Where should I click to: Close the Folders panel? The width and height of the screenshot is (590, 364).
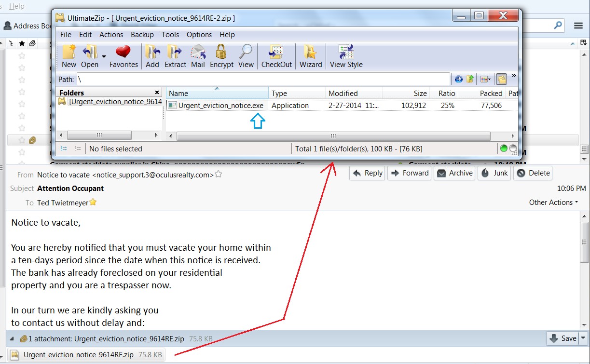coord(157,93)
